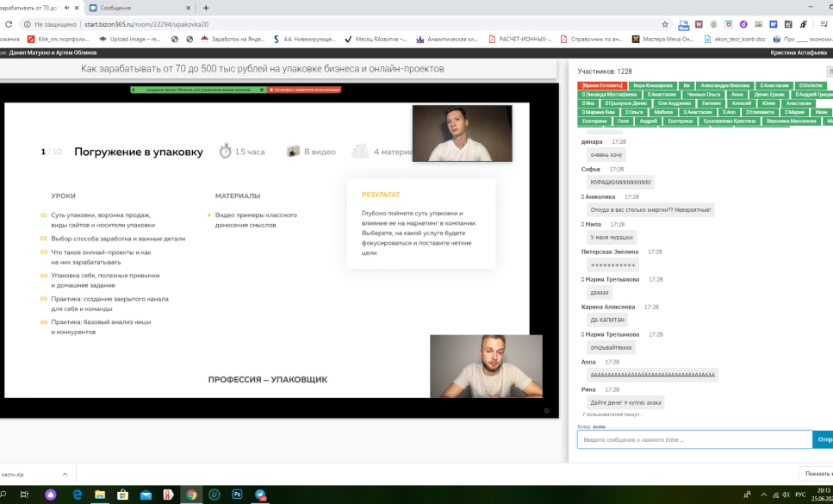Click the red Время Готовить participant tag

pos(602,85)
